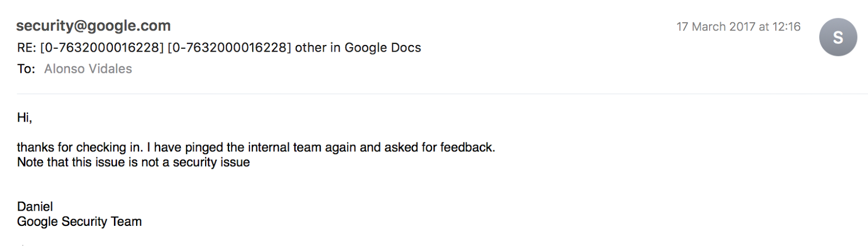The height and width of the screenshot is (247, 868).
Task: Click the header divider line below To:
Action: (x=442, y=94)
